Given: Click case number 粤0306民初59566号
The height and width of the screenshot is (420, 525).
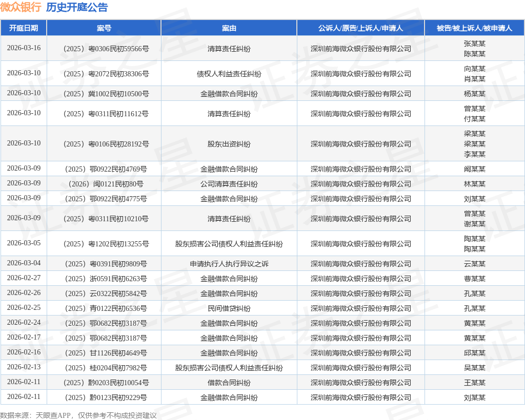Looking at the screenshot, I should 107,49.
